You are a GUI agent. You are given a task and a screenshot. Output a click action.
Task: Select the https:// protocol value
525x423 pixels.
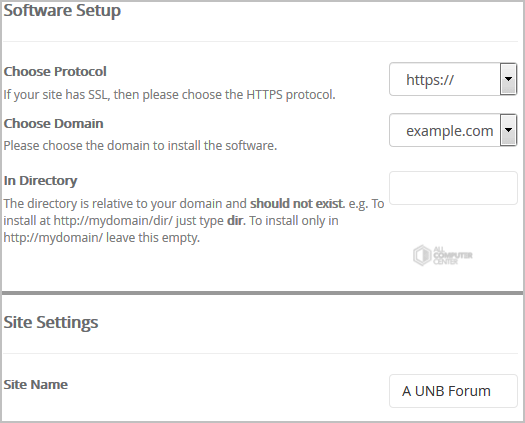click(430, 80)
